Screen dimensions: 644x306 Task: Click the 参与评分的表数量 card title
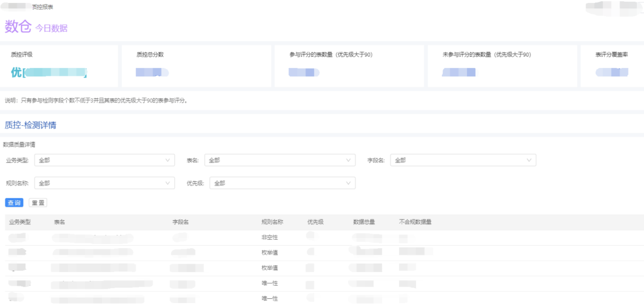tap(331, 55)
